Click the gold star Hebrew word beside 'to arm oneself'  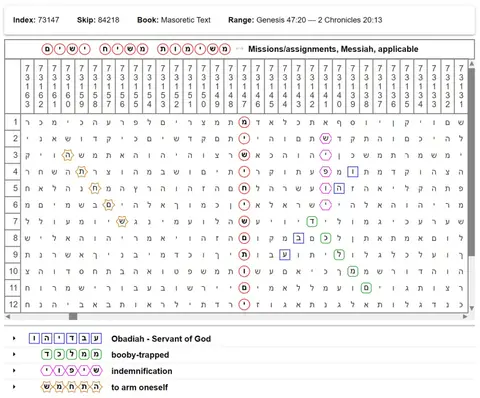coord(71,387)
